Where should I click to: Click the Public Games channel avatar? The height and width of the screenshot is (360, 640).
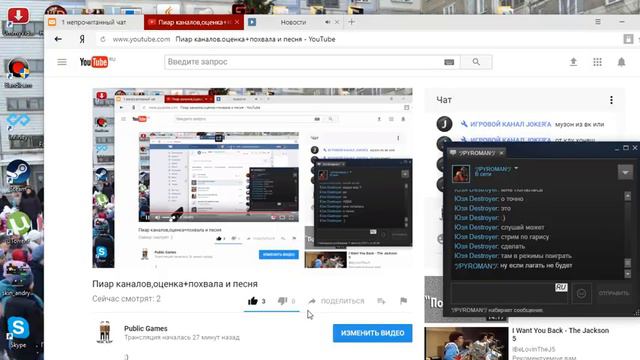104,332
